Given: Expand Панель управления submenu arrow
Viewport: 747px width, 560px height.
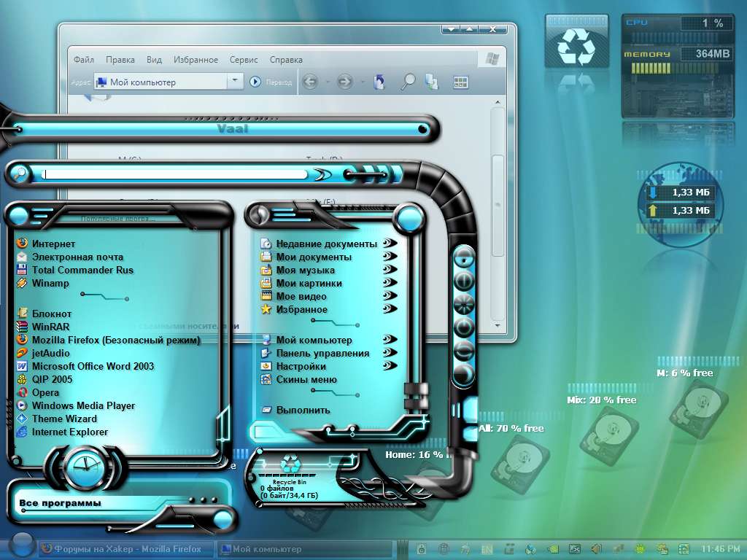Looking at the screenshot, I should [390, 352].
